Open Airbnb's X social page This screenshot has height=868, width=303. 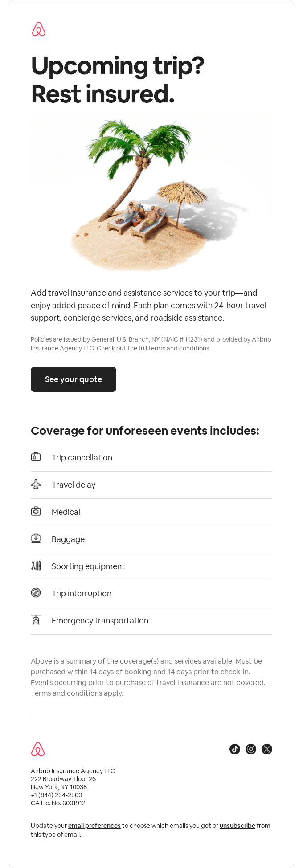267,749
